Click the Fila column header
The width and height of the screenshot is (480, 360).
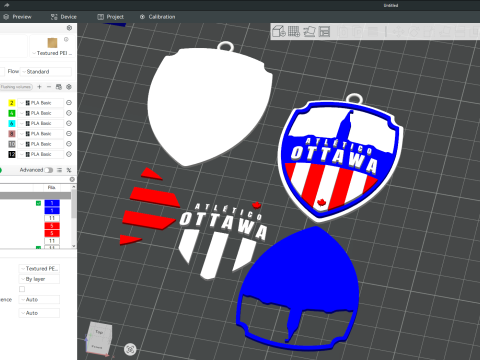(51, 187)
